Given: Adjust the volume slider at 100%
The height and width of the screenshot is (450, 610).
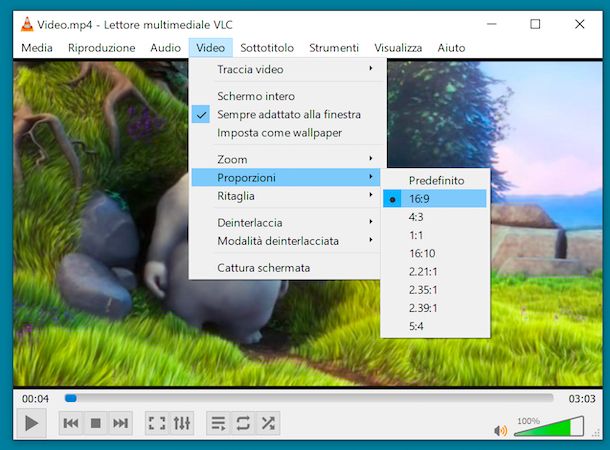Looking at the screenshot, I should (x=549, y=426).
